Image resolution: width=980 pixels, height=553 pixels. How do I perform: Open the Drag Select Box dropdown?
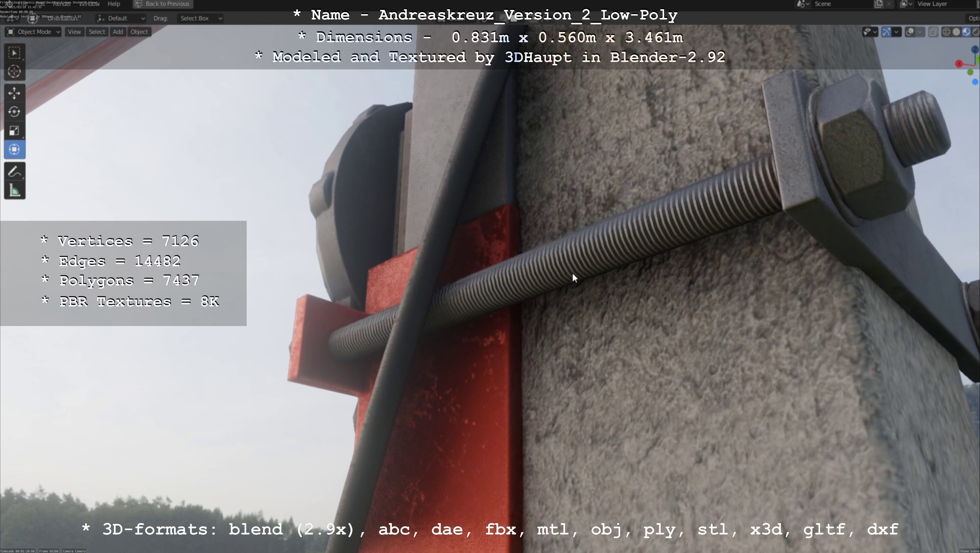[x=200, y=18]
